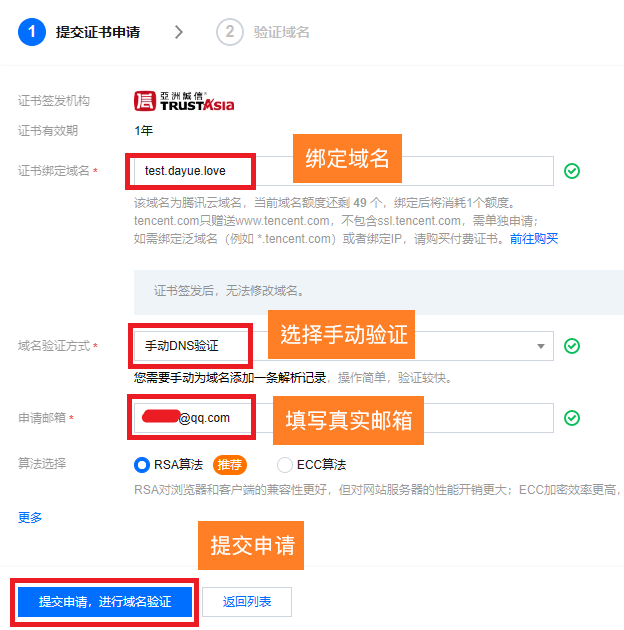Click the 手动DNS验证 combo box

344,346
